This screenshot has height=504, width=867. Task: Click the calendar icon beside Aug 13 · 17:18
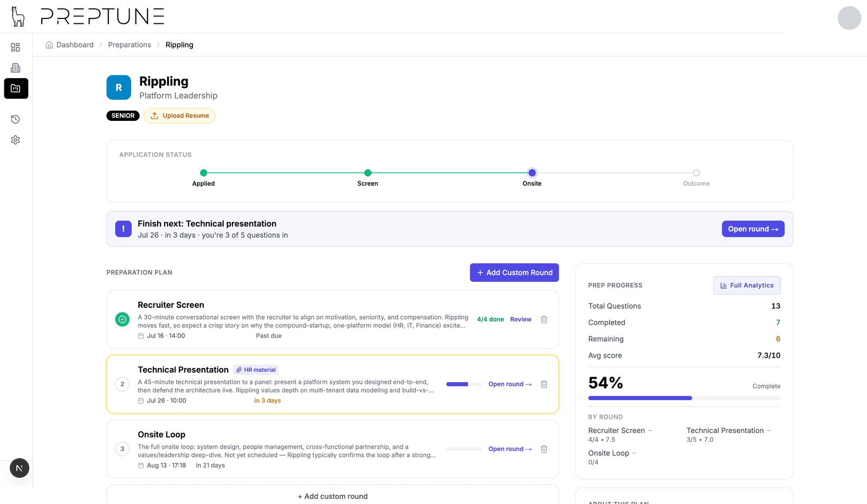tap(141, 466)
